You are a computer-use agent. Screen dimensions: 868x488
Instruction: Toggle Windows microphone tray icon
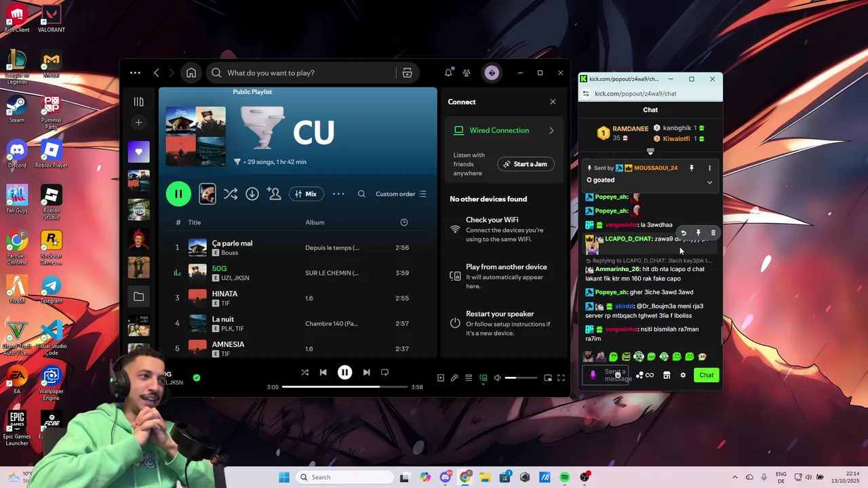[764, 477]
